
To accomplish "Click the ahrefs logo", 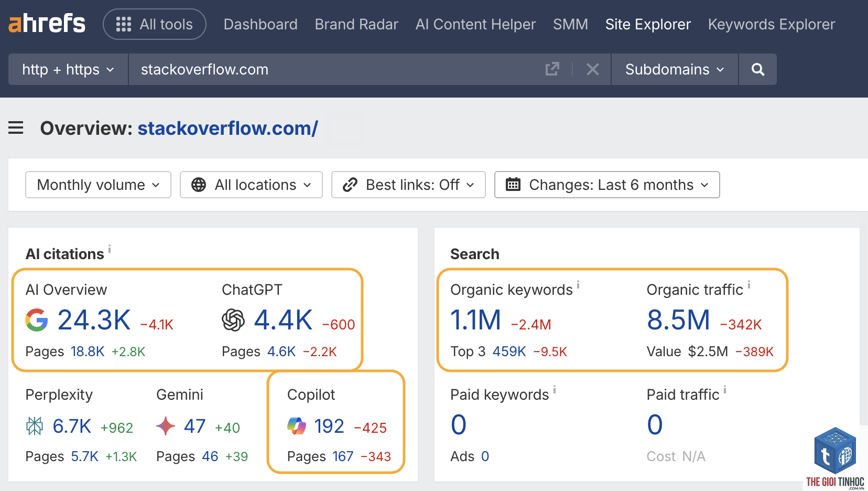I will 47,24.
